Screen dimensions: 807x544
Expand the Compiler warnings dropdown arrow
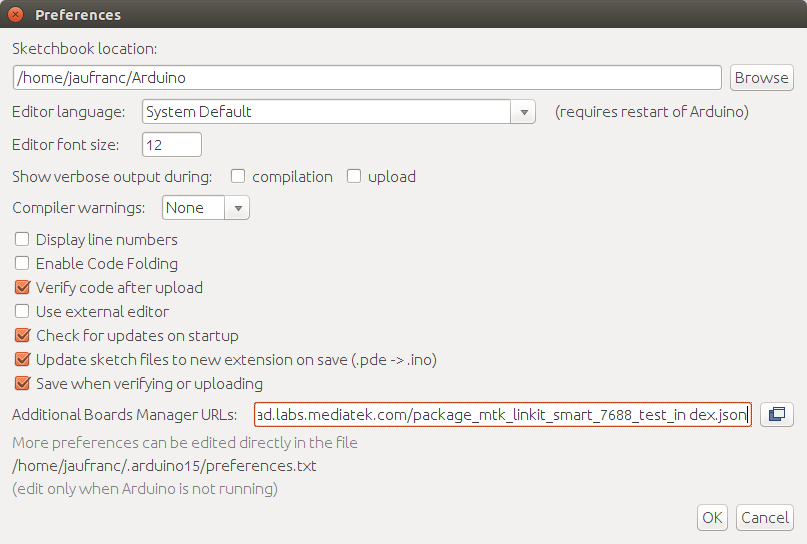click(238, 208)
